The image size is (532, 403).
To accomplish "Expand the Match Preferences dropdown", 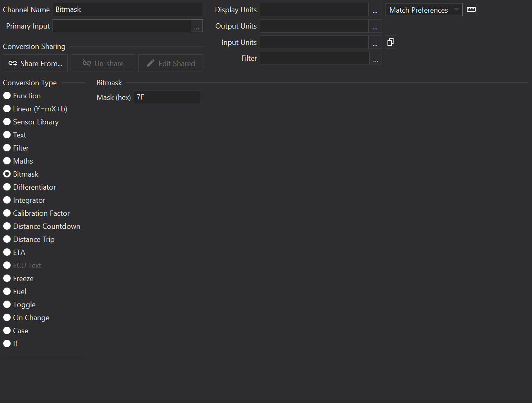I will point(423,10).
